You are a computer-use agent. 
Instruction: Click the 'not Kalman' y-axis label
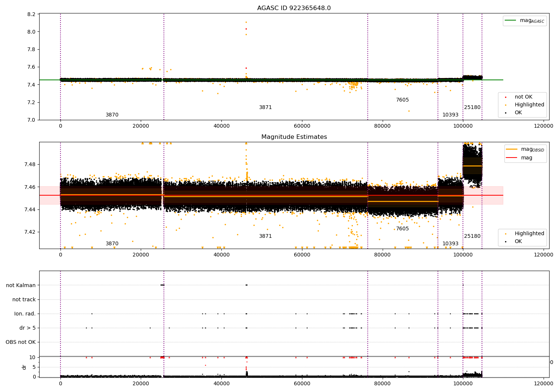point(21,285)
